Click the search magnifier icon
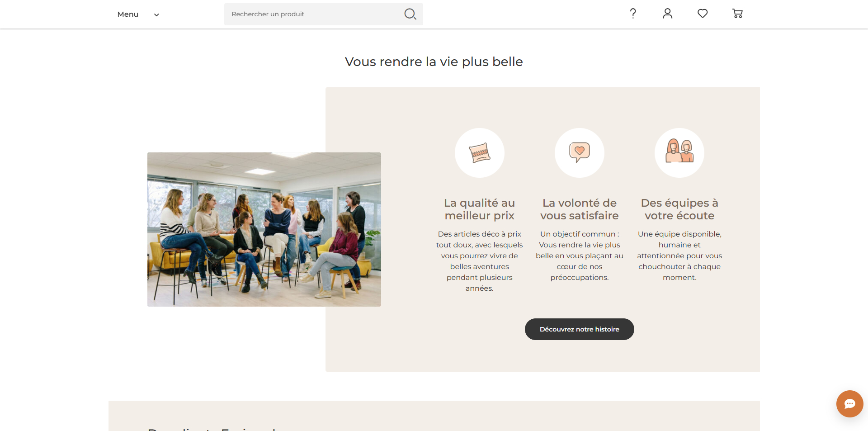Screen dimensions: 868x431 click(x=410, y=14)
